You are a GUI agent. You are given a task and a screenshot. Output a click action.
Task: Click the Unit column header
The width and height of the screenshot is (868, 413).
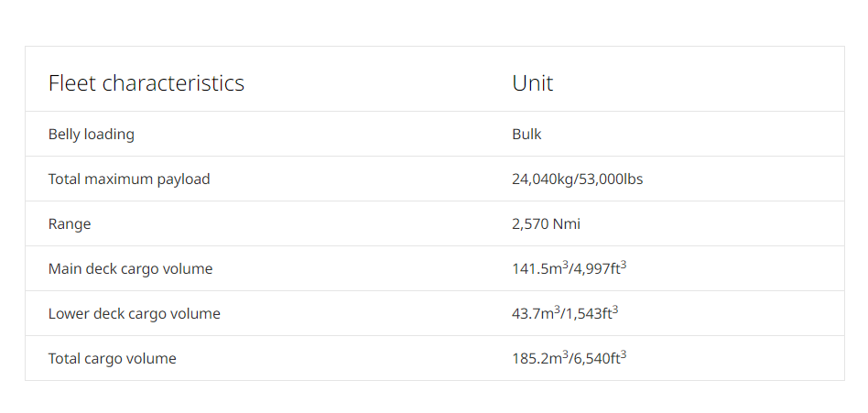click(533, 83)
